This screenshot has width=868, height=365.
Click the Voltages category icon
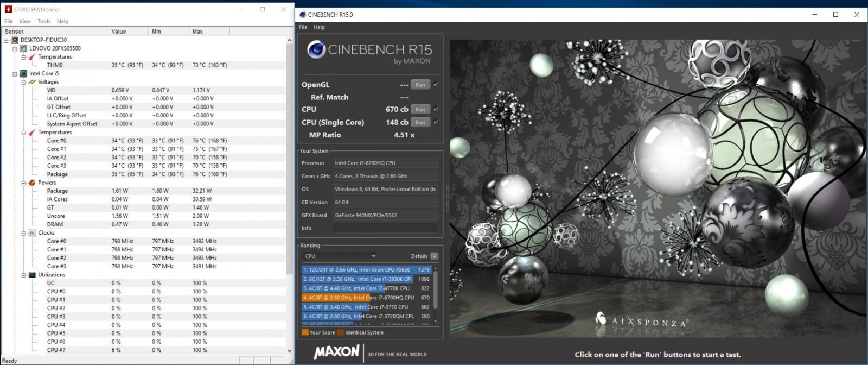32,82
